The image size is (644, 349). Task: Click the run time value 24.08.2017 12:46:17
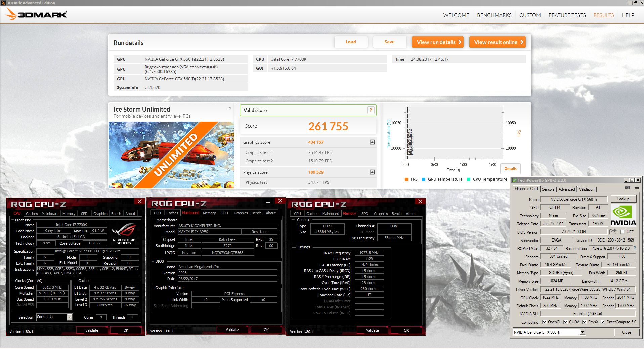pyautogui.click(x=429, y=59)
